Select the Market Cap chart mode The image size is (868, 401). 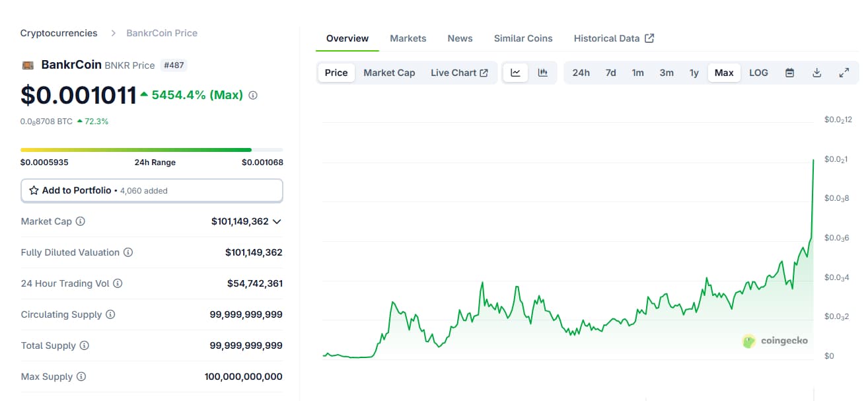coord(389,73)
